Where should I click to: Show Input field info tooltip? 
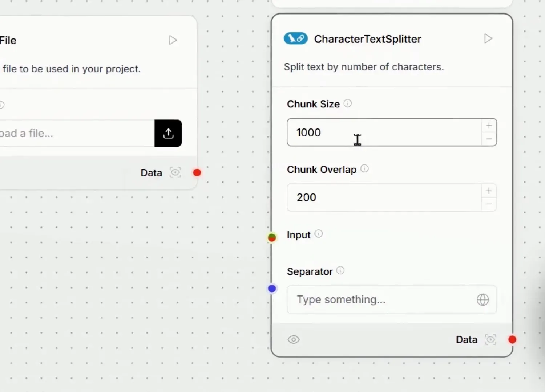pyautogui.click(x=319, y=234)
